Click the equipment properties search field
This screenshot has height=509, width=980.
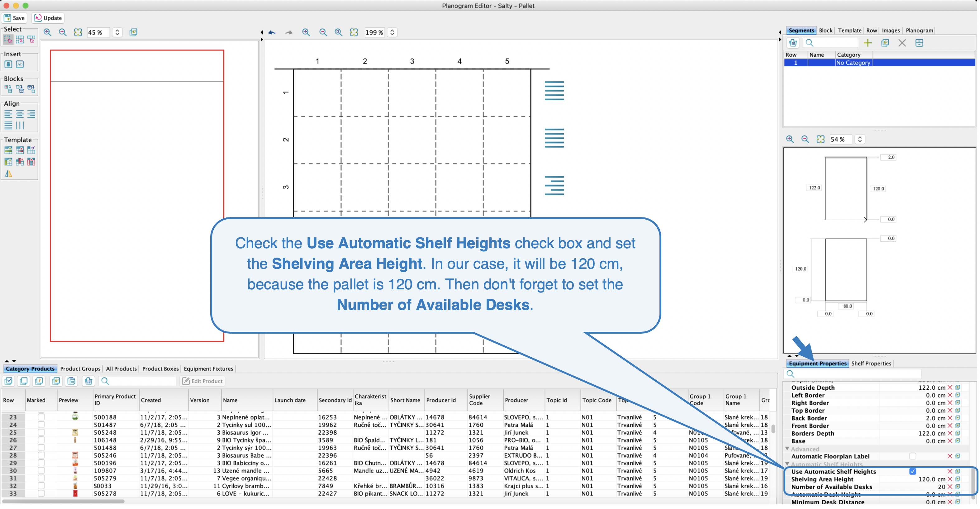(x=853, y=373)
